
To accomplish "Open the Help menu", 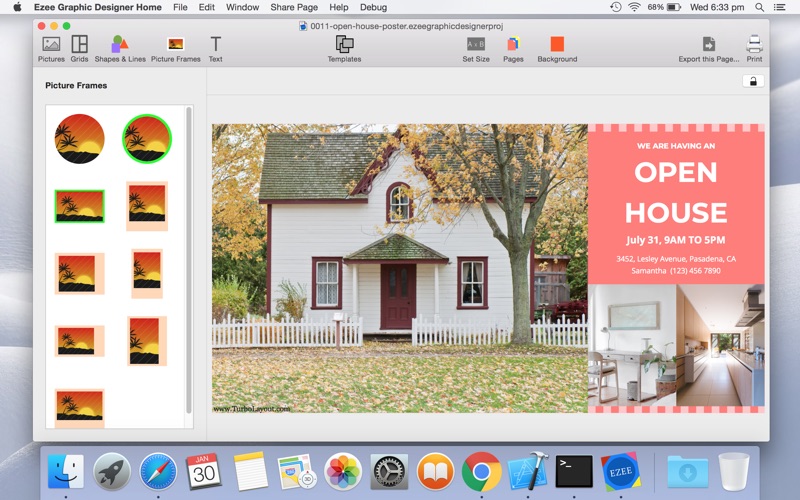I will tap(339, 7).
